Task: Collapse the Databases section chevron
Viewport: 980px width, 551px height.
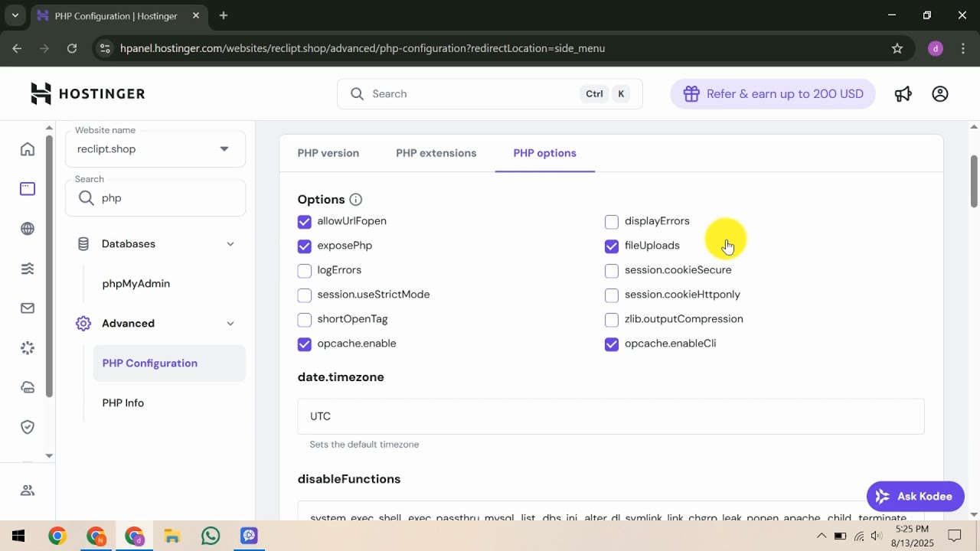Action: click(x=230, y=244)
